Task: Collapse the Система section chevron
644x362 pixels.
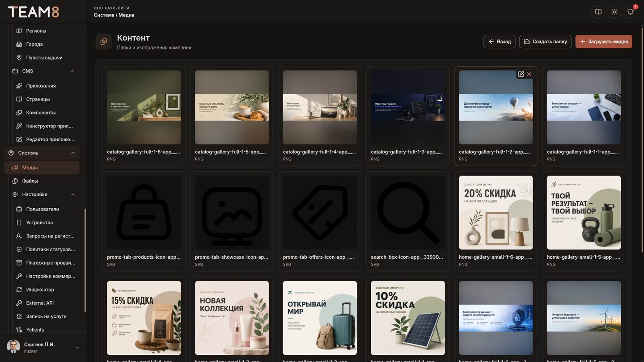Action: (x=72, y=153)
